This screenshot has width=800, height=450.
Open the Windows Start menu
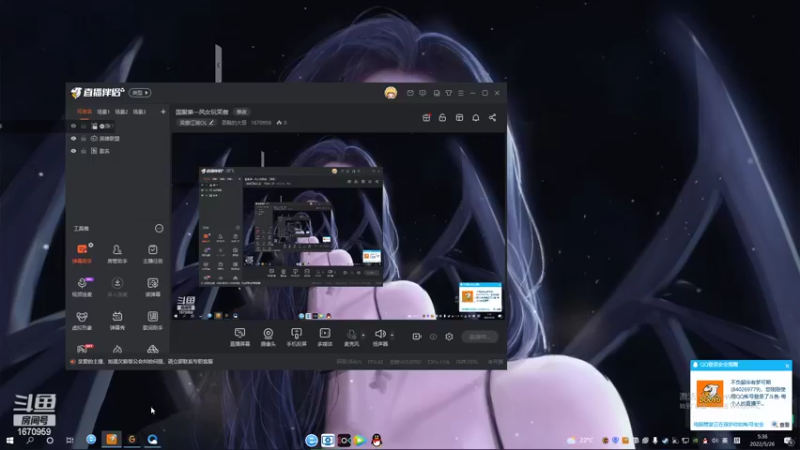coord(9,440)
